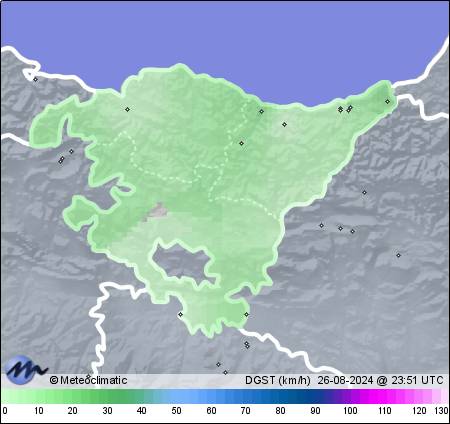Select the lowest station marker near the bottom of the map
The height and width of the screenshot is (424, 450).
point(226,372)
